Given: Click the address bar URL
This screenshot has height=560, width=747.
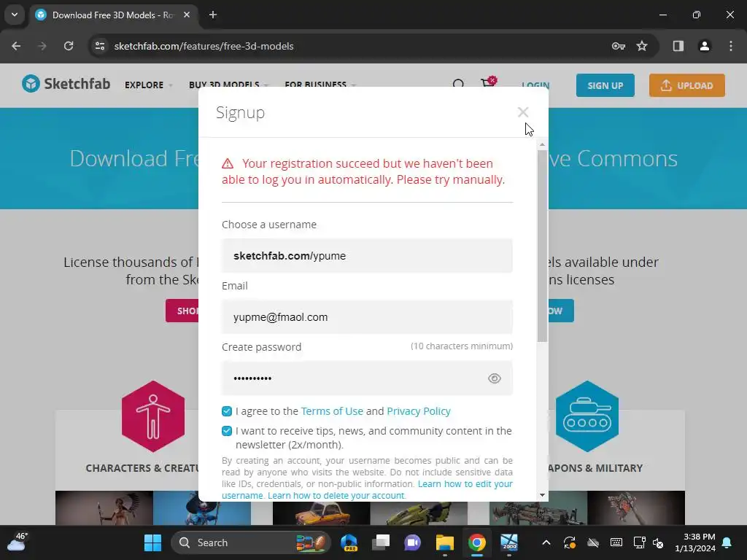Looking at the screenshot, I should pos(204,46).
